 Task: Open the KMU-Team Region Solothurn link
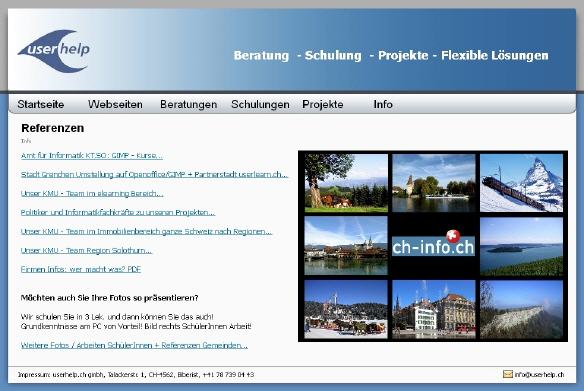[x=86, y=250]
